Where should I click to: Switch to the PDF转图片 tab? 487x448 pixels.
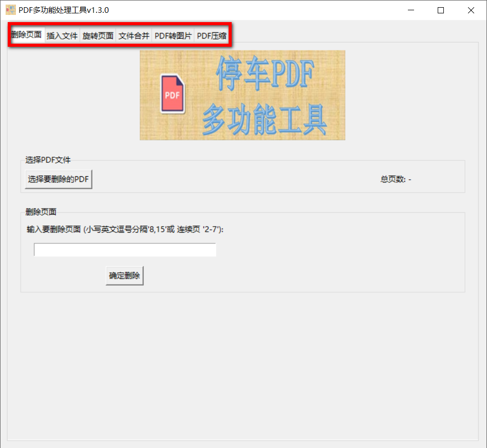coord(172,35)
